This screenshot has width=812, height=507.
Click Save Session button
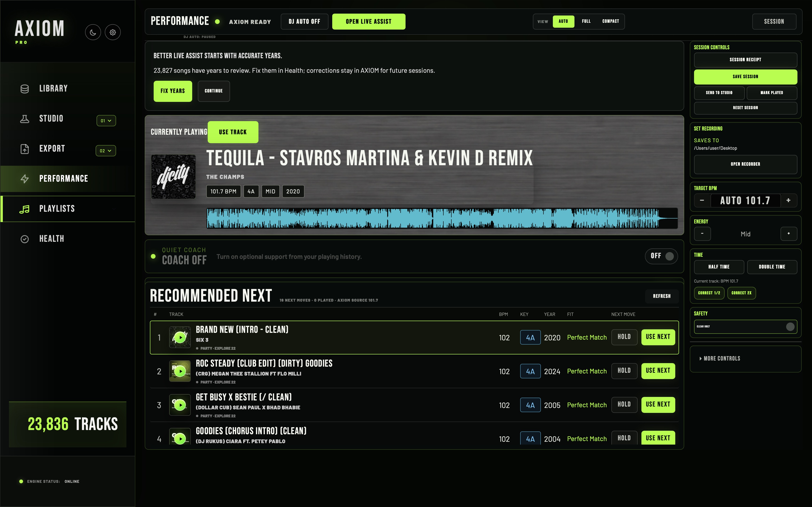(x=746, y=77)
